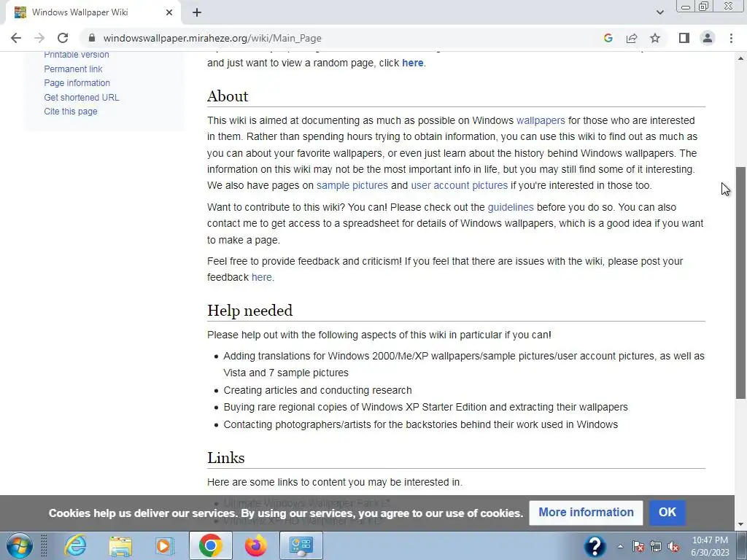Share this page via share icon
The image size is (747, 560).
(x=632, y=38)
